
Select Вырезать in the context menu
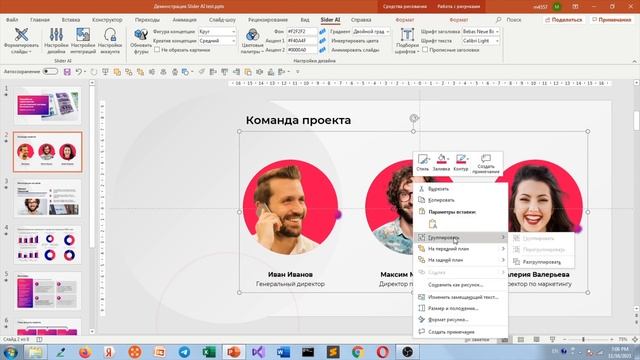coord(461,189)
